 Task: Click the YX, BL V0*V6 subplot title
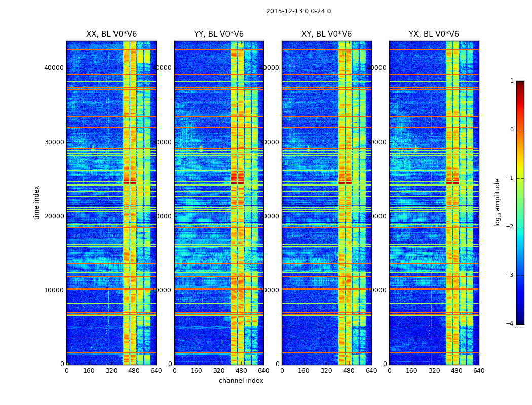pyautogui.click(x=434, y=34)
